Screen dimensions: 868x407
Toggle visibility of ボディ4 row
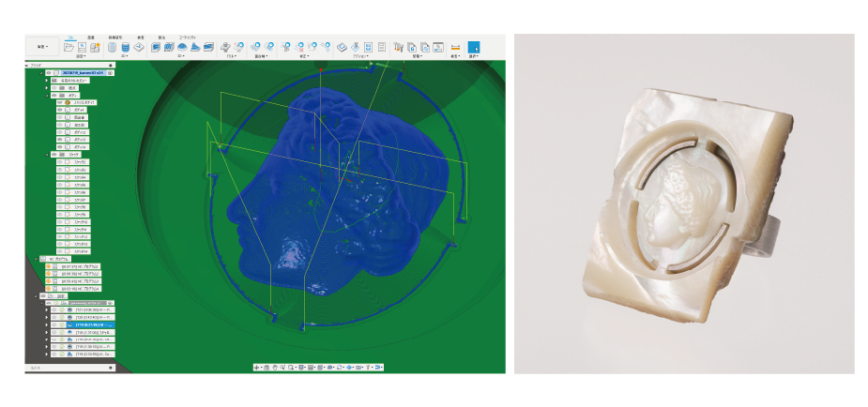60,110
